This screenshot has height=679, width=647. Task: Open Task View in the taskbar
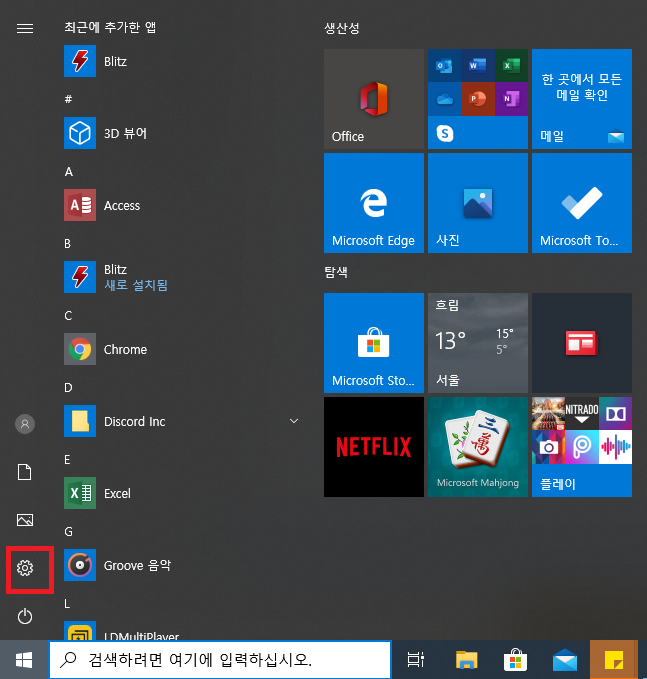pyautogui.click(x=415, y=660)
